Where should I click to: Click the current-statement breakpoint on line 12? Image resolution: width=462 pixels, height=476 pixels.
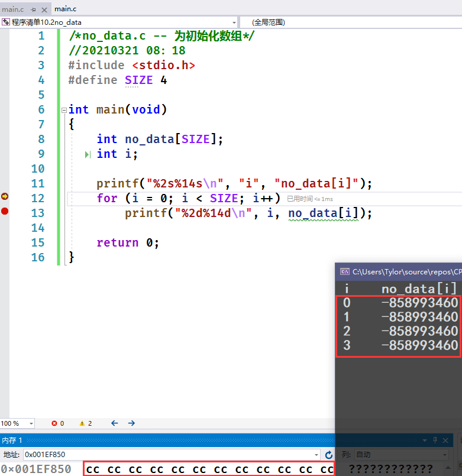coord(5,196)
